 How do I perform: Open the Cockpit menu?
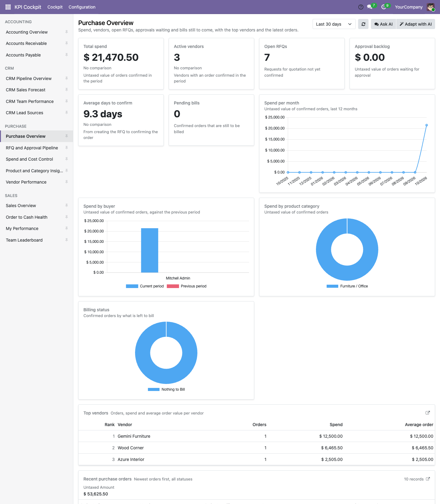(x=55, y=7)
